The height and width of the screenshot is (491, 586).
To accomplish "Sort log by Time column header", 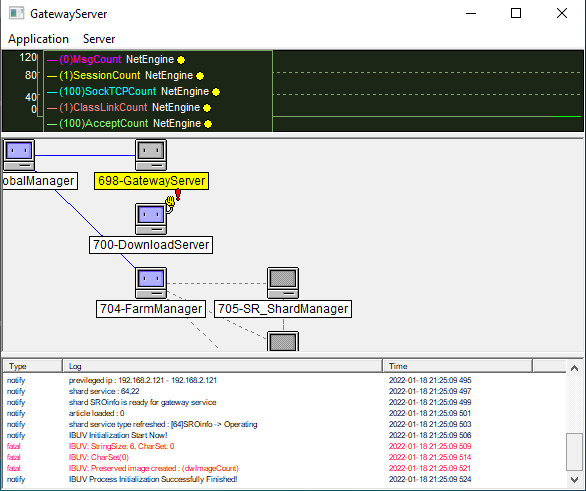I will tap(457, 366).
